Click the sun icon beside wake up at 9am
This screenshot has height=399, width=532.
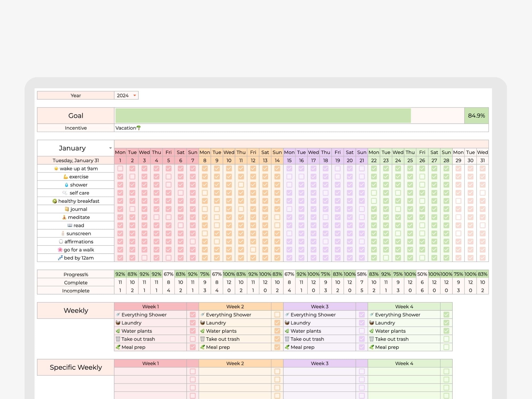pos(56,169)
